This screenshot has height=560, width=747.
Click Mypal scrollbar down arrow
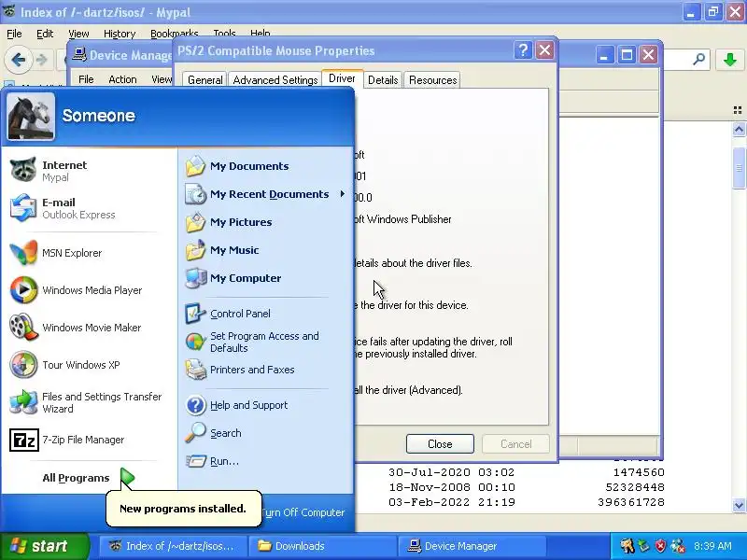coord(739,505)
